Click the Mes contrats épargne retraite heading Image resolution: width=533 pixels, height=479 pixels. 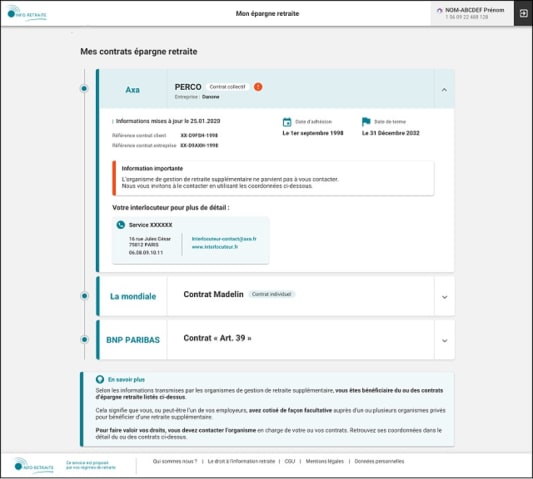point(139,52)
